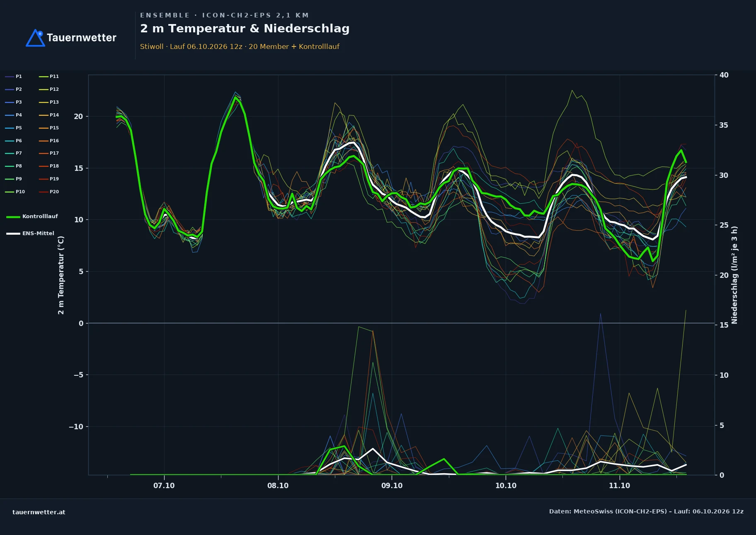Image resolution: width=756 pixels, height=535 pixels.
Task: Click the 07.10 date axis label
Action: click(x=164, y=486)
